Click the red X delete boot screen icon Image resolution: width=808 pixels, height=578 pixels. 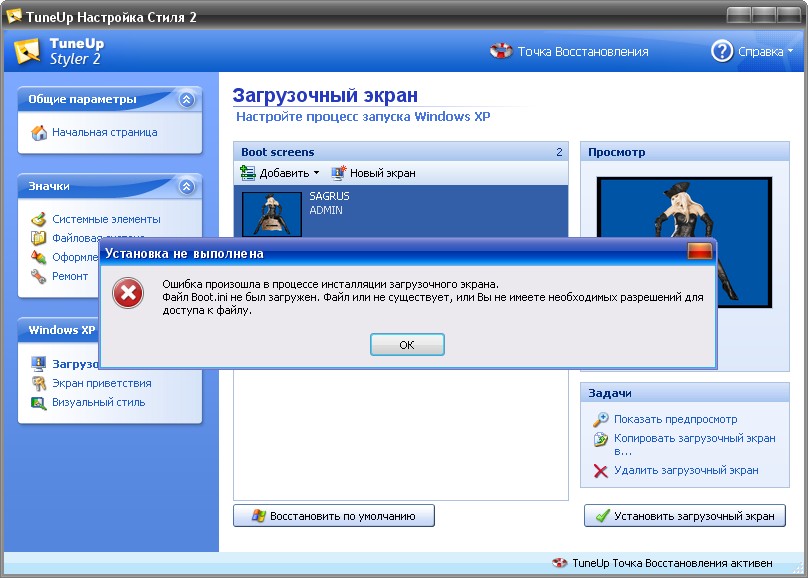600,470
